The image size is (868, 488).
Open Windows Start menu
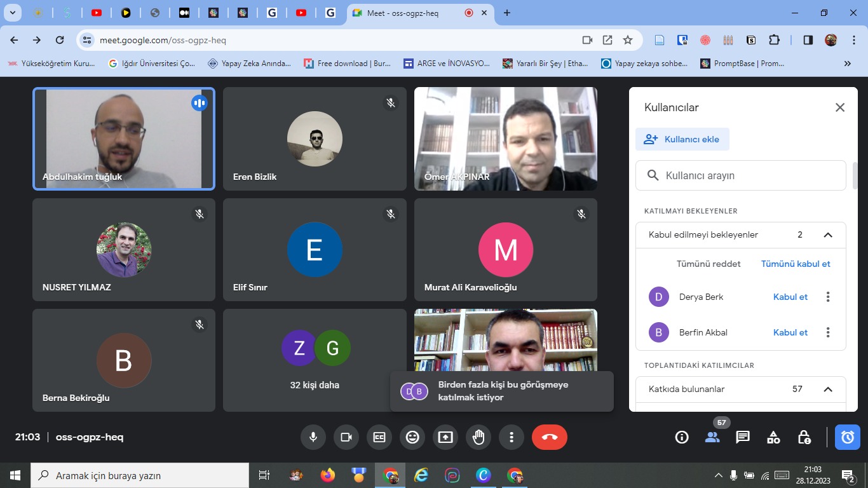15,475
